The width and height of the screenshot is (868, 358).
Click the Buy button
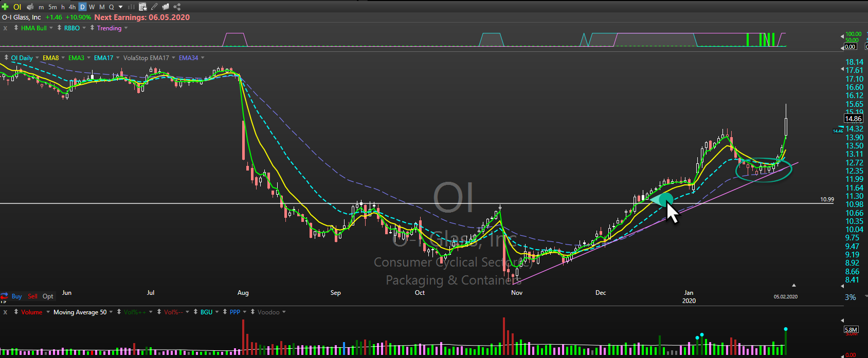(16, 296)
